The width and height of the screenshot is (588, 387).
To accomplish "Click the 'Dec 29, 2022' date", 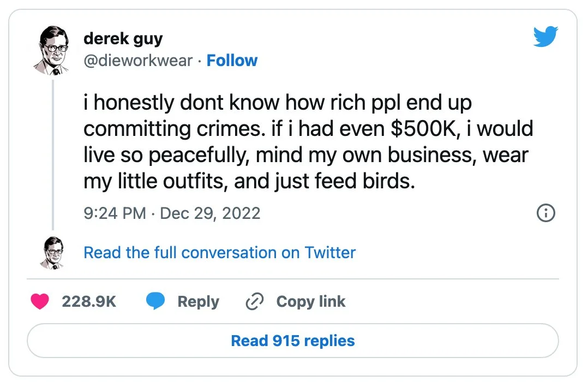I will pyautogui.click(x=211, y=213).
